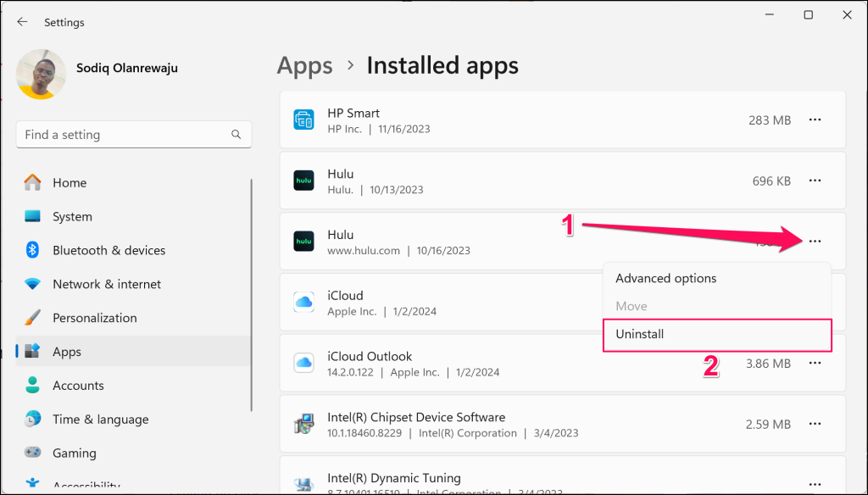Navigate to Time & language
Viewport: 868px width, 495px height.
(x=100, y=419)
